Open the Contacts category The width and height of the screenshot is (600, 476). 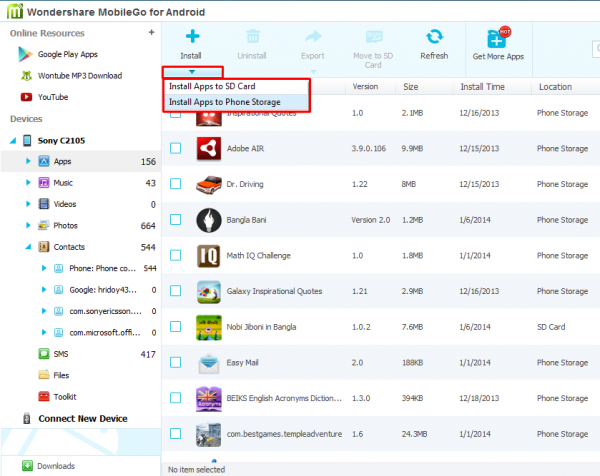point(69,247)
